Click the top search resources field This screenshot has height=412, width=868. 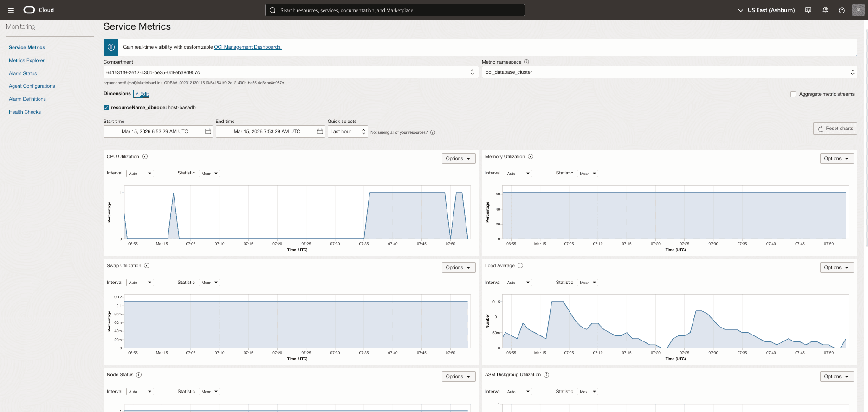click(x=395, y=10)
